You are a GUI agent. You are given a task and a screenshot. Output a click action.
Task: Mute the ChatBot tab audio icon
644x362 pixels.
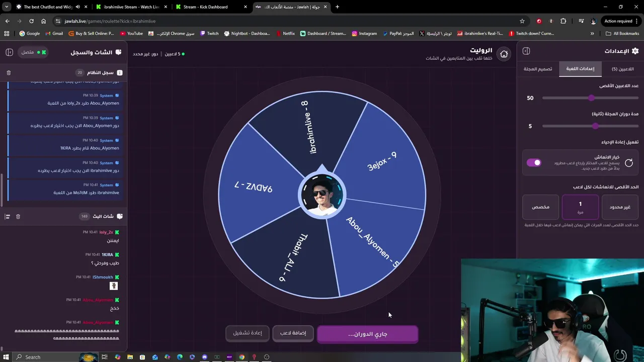tap(77, 7)
